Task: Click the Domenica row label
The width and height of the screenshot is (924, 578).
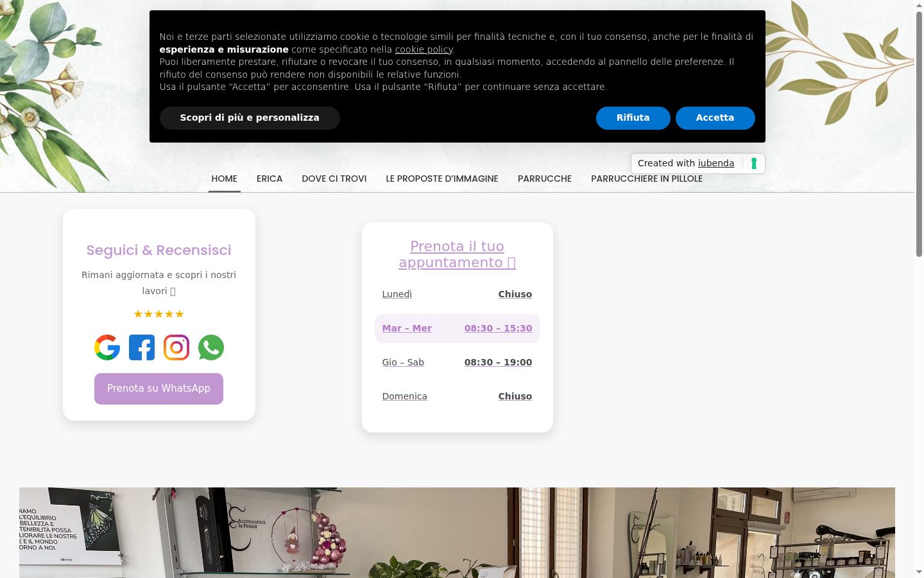Action: [x=405, y=396]
